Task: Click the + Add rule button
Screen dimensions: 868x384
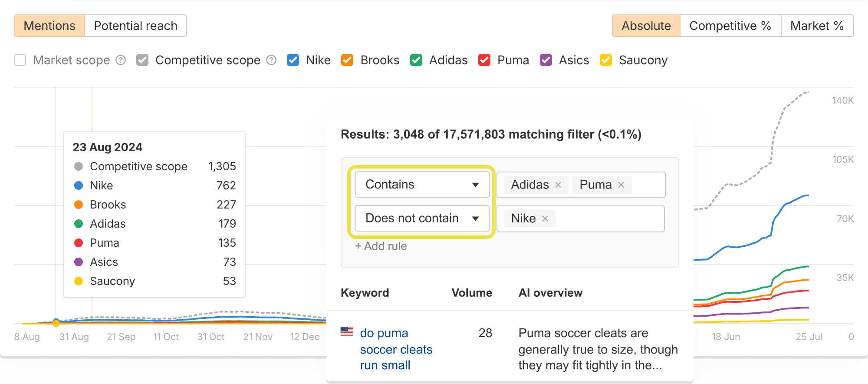Action: point(381,246)
